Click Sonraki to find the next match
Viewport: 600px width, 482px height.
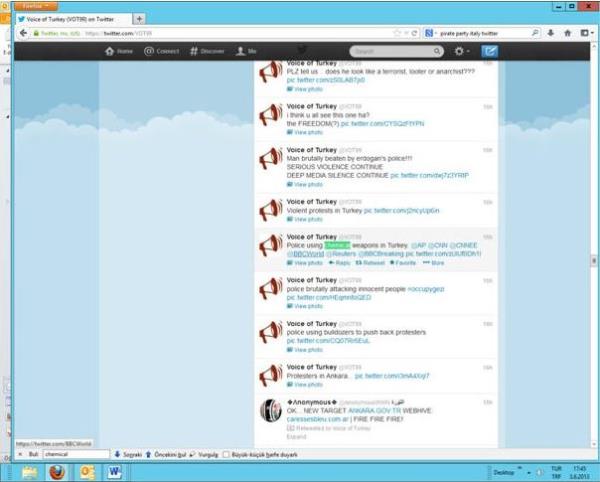[129, 454]
